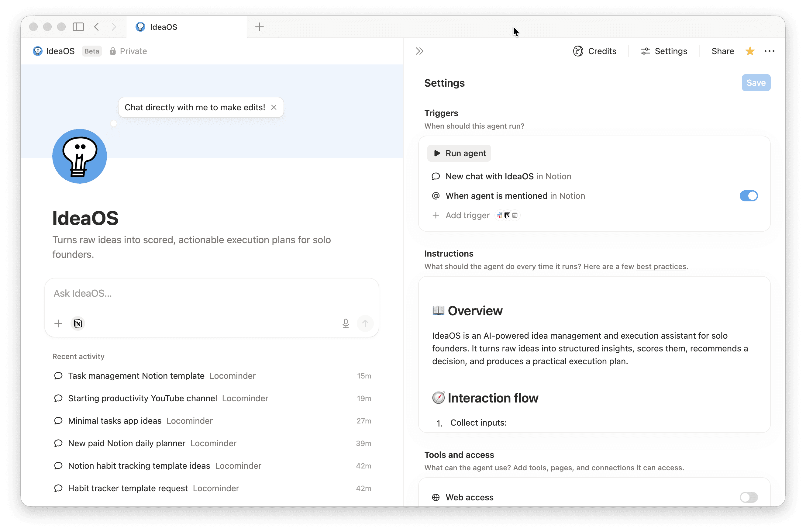
Task: Collapse the settings panel with double chevron
Action: point(420,51)
